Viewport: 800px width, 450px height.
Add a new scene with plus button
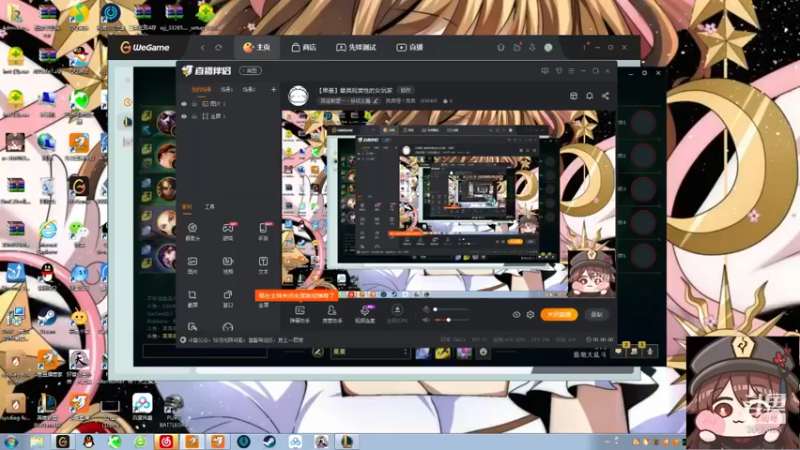[273, 90]
